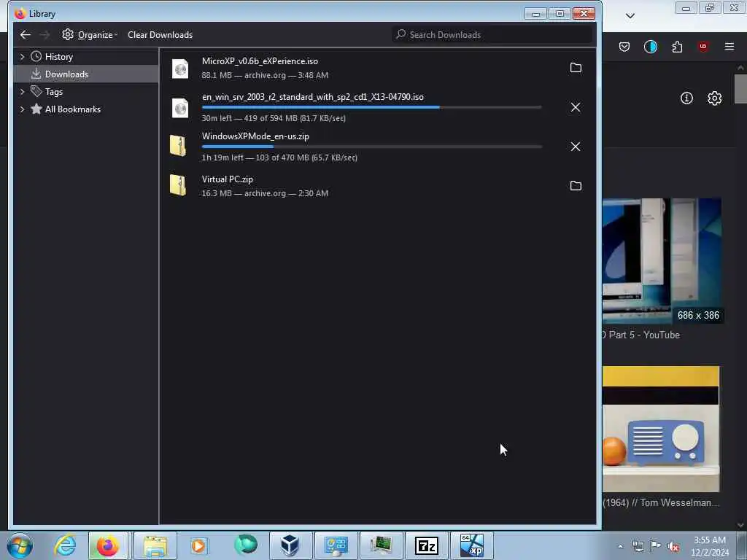Expand the History tree node
This screenshot has height=560, width=747.
tap(22, 57)
